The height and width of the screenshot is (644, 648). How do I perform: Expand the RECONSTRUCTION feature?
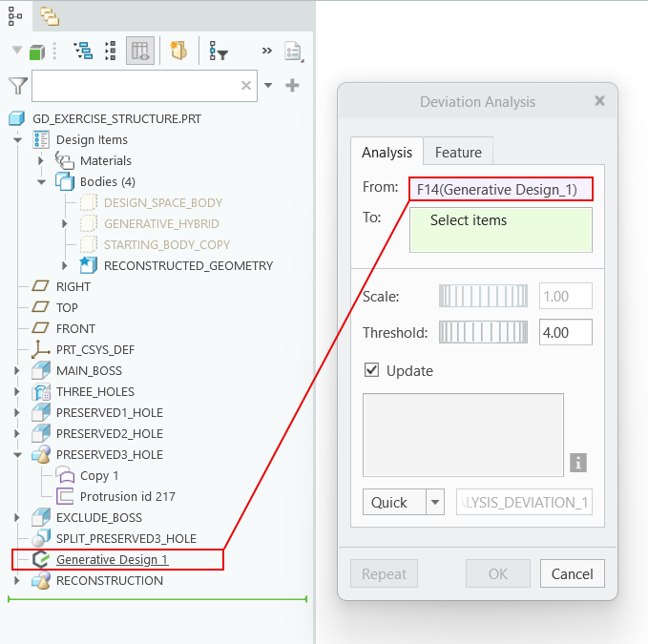coord(16,581)
